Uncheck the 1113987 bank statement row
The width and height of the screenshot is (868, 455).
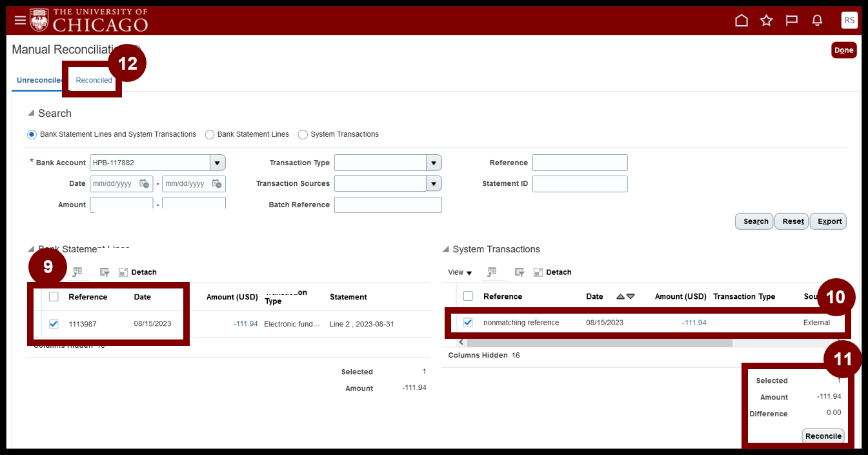click(54, 323)
